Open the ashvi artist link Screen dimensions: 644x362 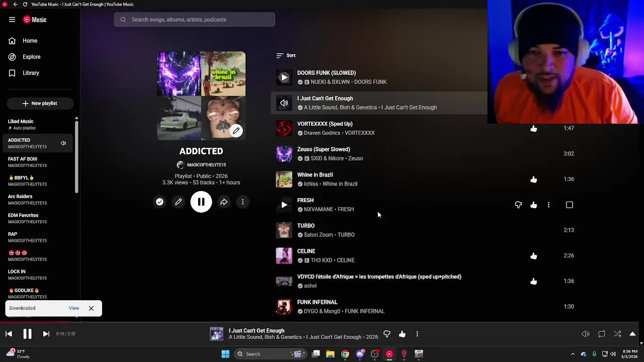(x=310, y=286)
